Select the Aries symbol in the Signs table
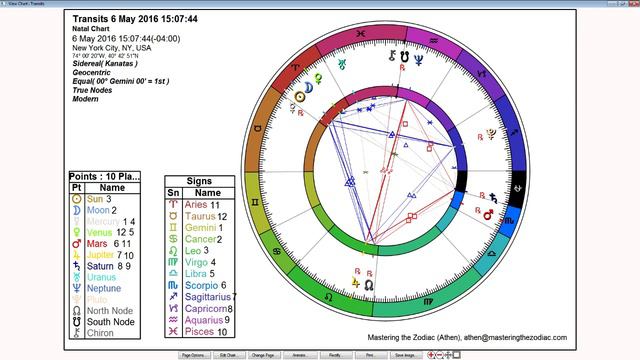This screenshot has height=360, width=640. 173,204
